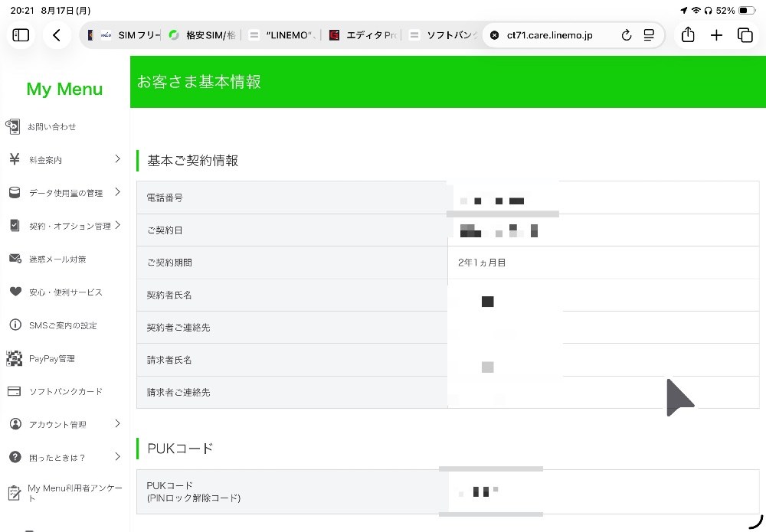Viewport: 766px width, 532px height.
Task: Click the address bar URL ct71.care.linemo.jp
Action: pyautogui.click(x=549, y=35)
